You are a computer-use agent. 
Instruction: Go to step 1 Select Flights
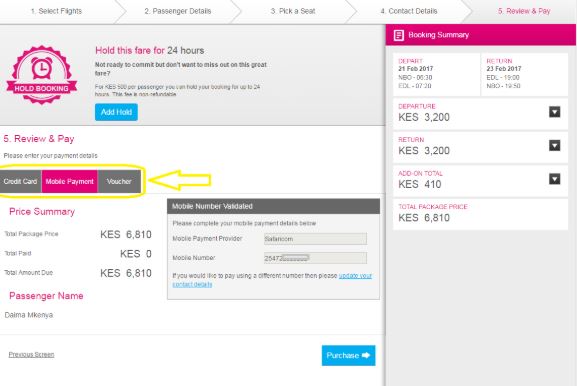coord(56,11)
